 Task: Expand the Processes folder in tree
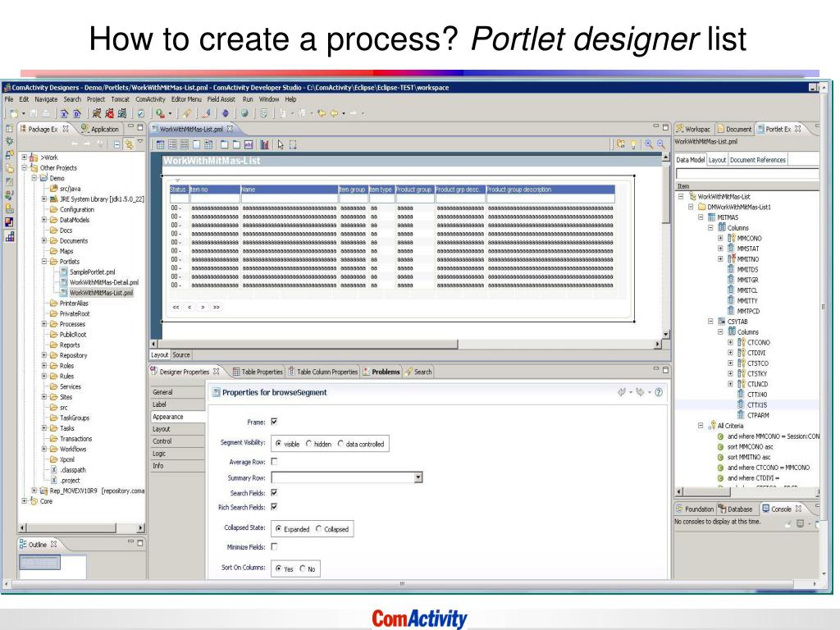[45, 324]
